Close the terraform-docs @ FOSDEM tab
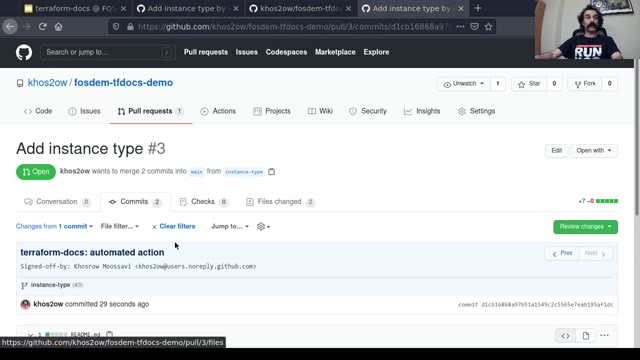Screen dimensions: 640x360 [x=123, y=8]
